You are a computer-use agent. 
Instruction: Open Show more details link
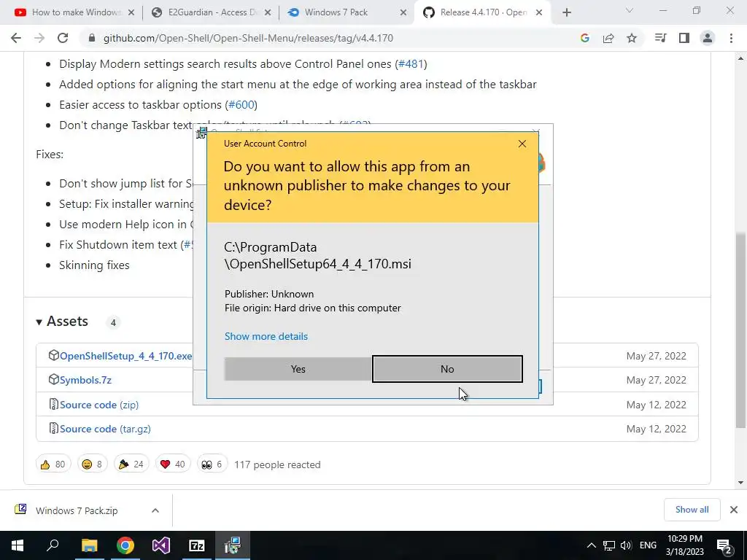266,336
